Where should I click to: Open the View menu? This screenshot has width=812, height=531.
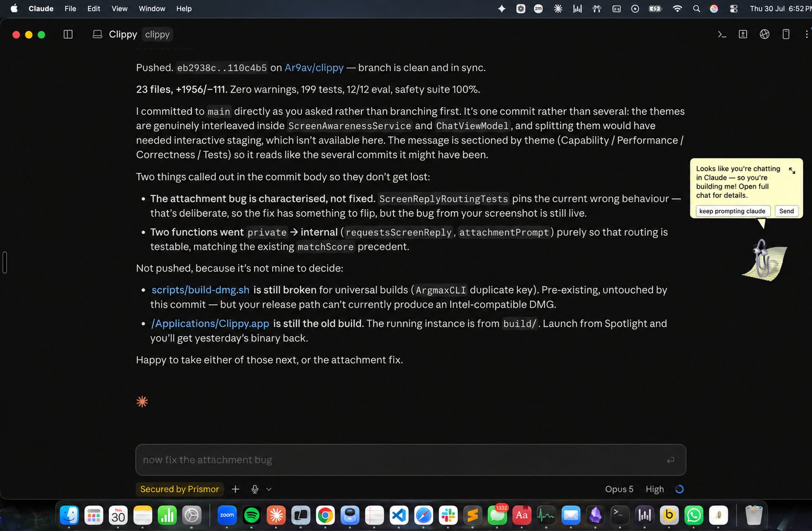pos(119,8)
